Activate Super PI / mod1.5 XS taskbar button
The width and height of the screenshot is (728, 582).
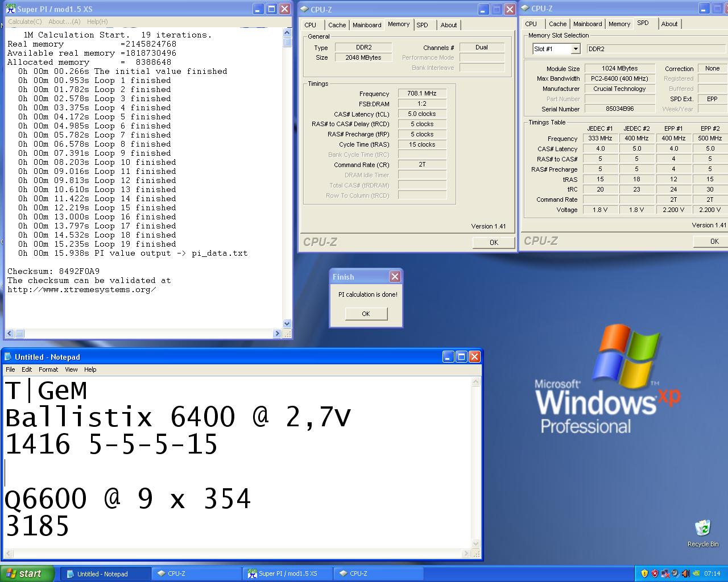click(x=287, y=574)
